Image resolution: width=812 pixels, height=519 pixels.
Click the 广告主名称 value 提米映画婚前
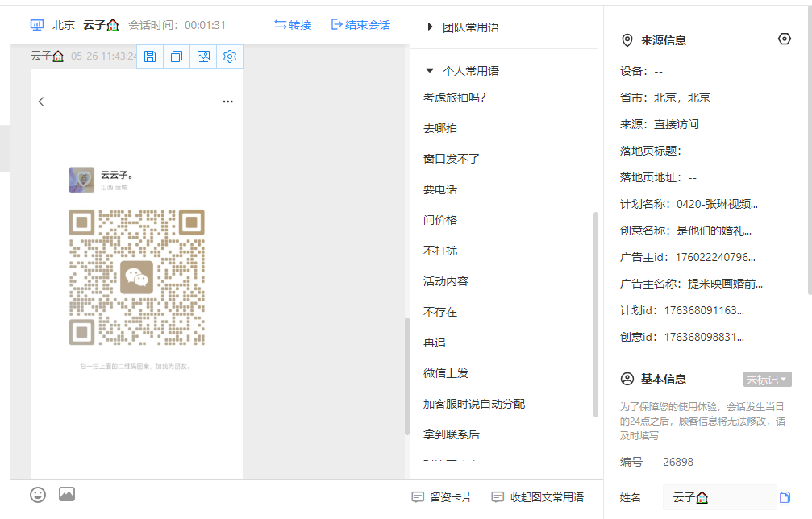tap(725, 284)
